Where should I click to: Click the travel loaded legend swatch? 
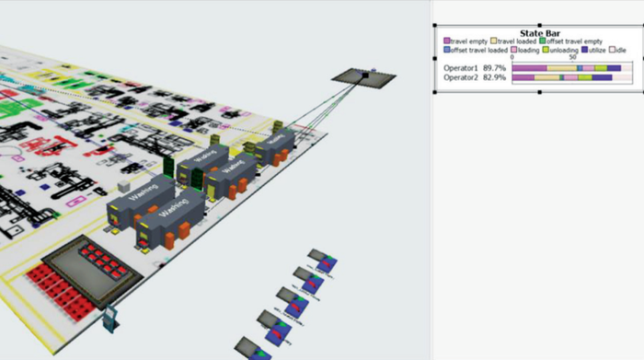[x=494, y=41]
